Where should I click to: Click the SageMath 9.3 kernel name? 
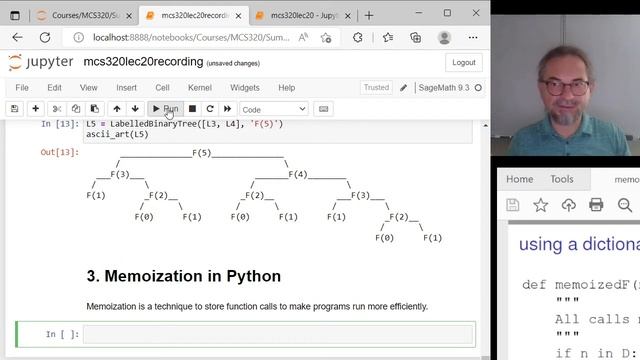[x=444, y=88]
